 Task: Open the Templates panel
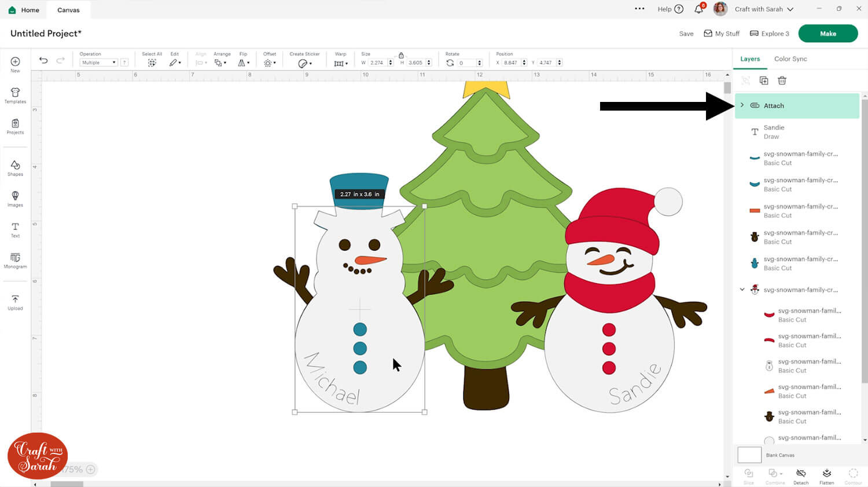(15, 96)
